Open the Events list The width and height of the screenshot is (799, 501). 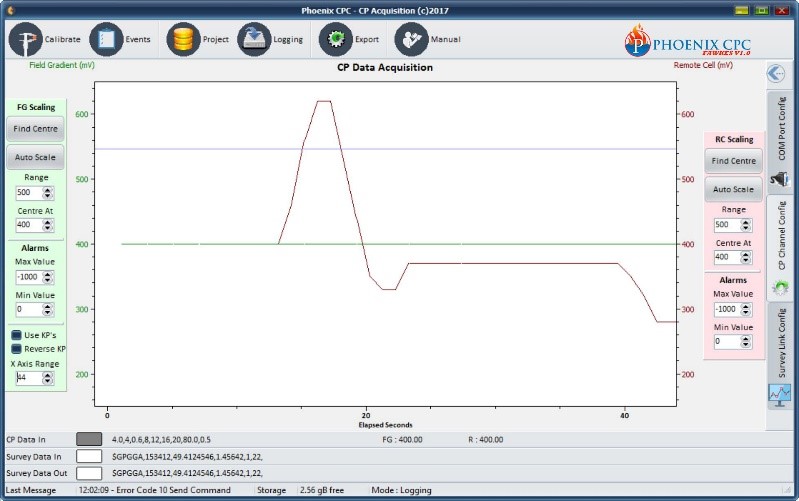click(x=120, y=39)
